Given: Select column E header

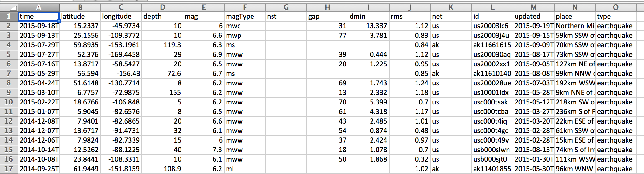Looking at the screenshot, I should click(x=204, y=7).
